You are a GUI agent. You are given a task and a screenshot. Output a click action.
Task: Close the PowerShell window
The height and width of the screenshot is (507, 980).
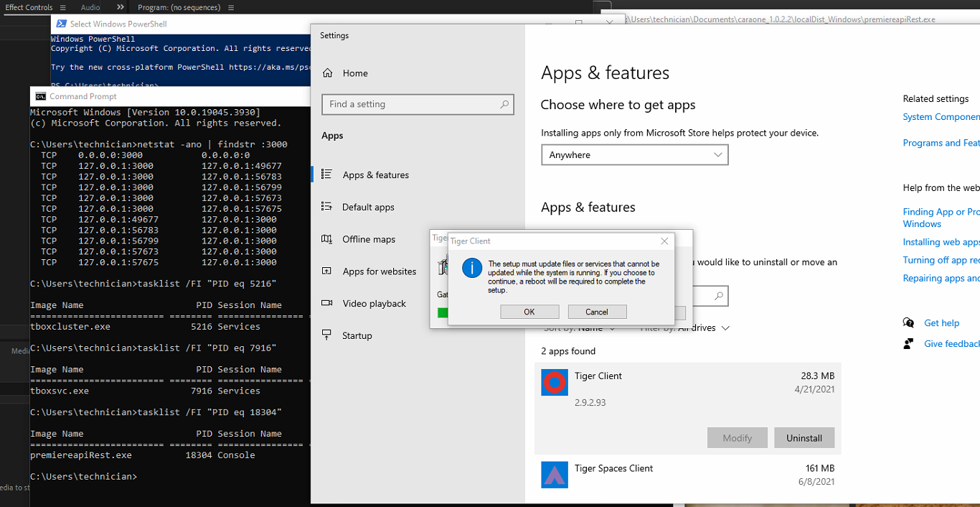610,22
